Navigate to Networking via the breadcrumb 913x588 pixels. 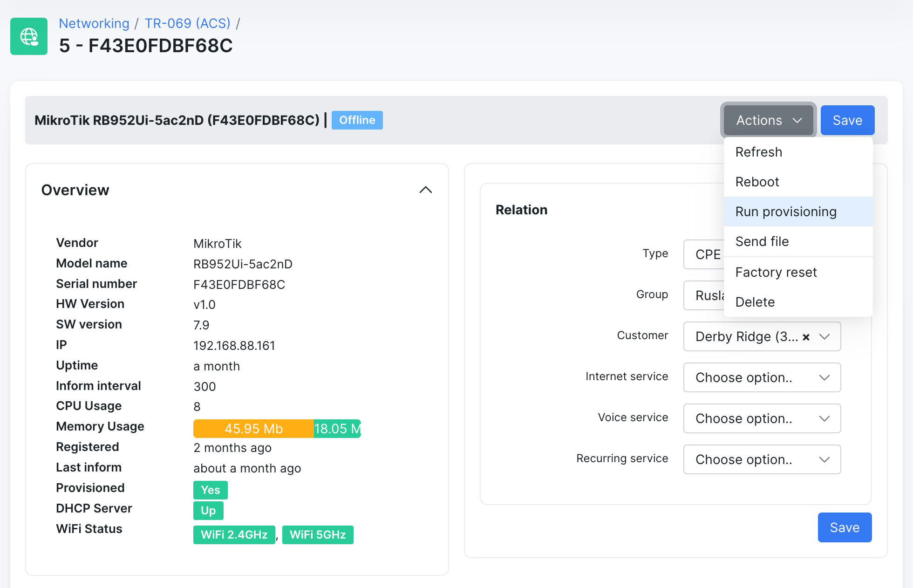[94, 23]
